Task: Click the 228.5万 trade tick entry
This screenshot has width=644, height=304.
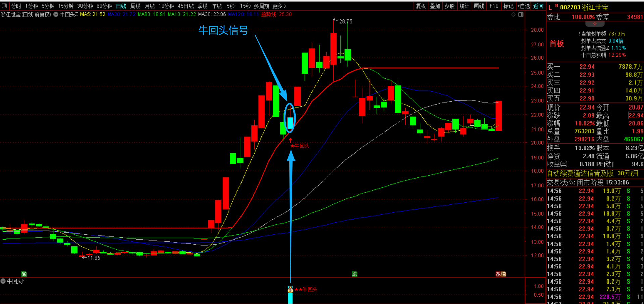Action: pos(610,297)
